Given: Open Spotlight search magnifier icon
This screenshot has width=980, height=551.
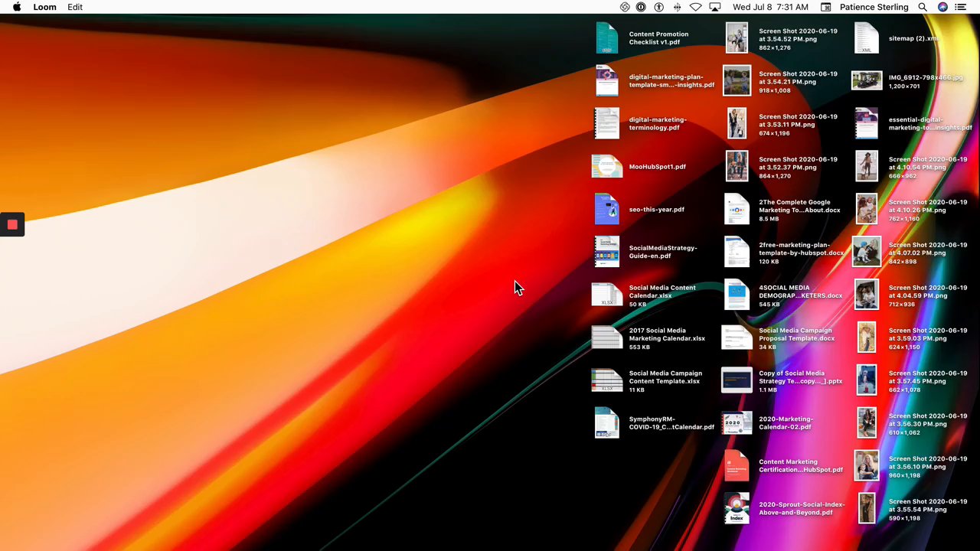Looking at the screenshot, I should (x=923, y=7).
